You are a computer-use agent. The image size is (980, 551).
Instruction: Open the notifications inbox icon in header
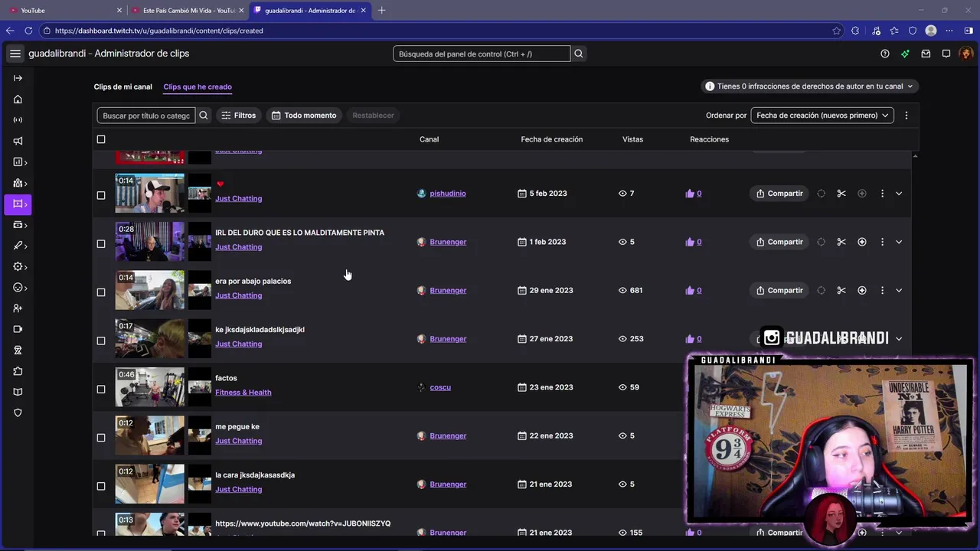926,54
